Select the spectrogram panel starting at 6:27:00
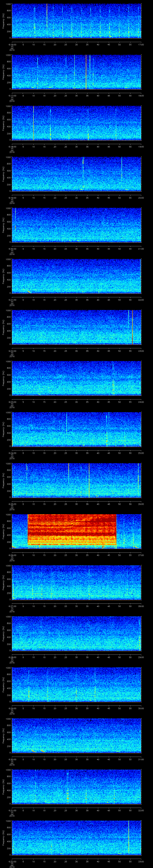The height and width of the screenshot is (868, 153). (76, 583)
